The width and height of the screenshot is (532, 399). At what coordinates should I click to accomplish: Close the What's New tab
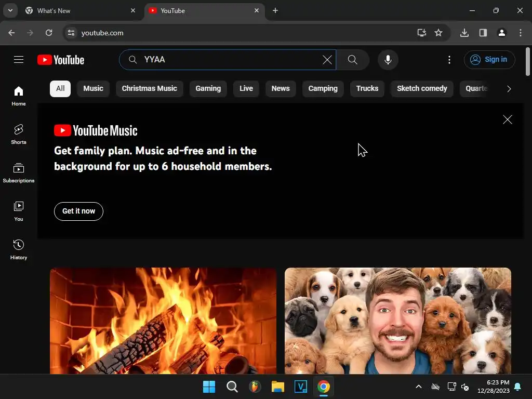tap(133, 10)
